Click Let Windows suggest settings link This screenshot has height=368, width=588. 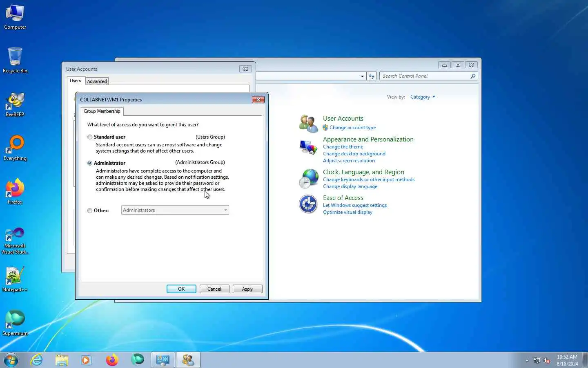point(355,205)
